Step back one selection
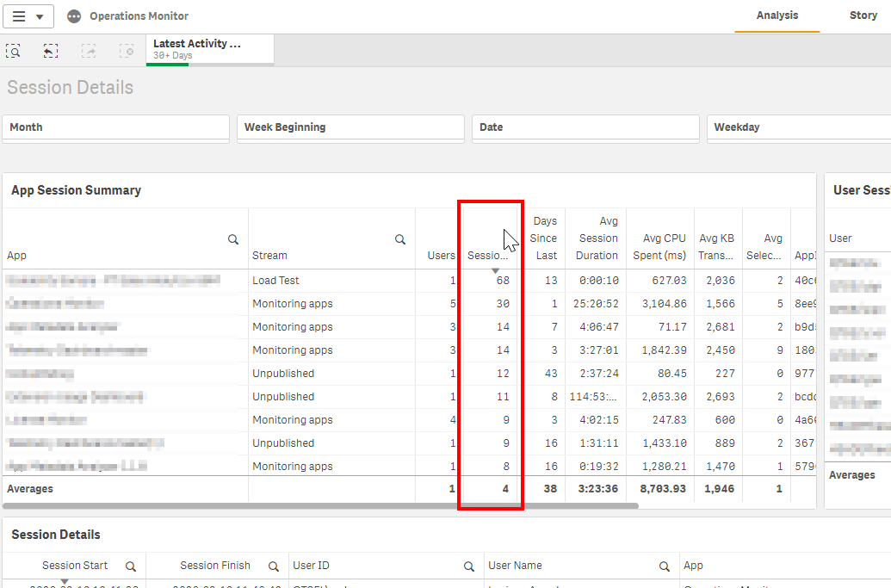The width and height of the screenshot is (891, 588). (x=51, y=51)
